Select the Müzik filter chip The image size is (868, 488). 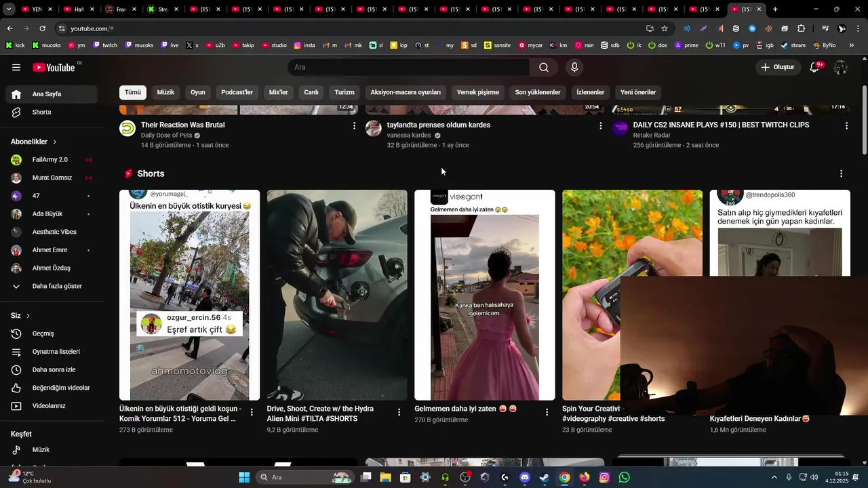(165, 92)
